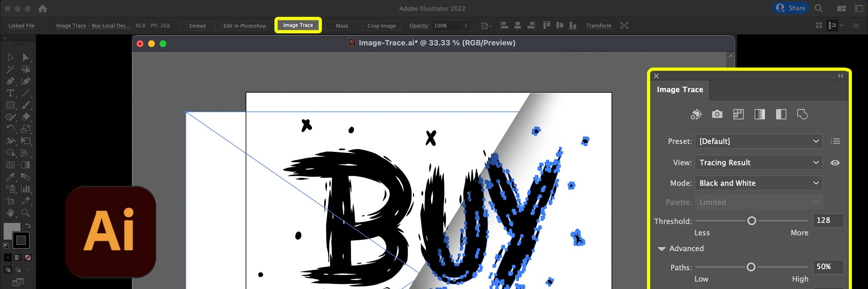
Task: Click the Auto-Color preset icon
Action: [696, 114]
